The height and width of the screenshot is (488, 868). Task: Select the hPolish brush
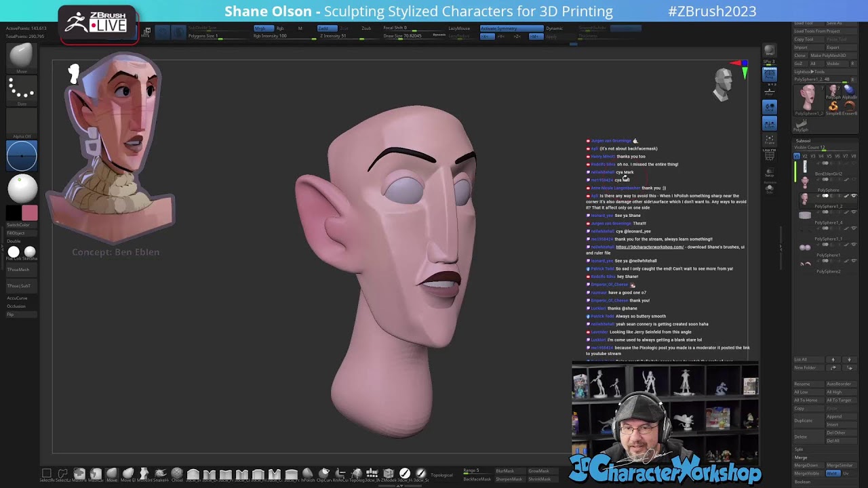coord(308,474)
